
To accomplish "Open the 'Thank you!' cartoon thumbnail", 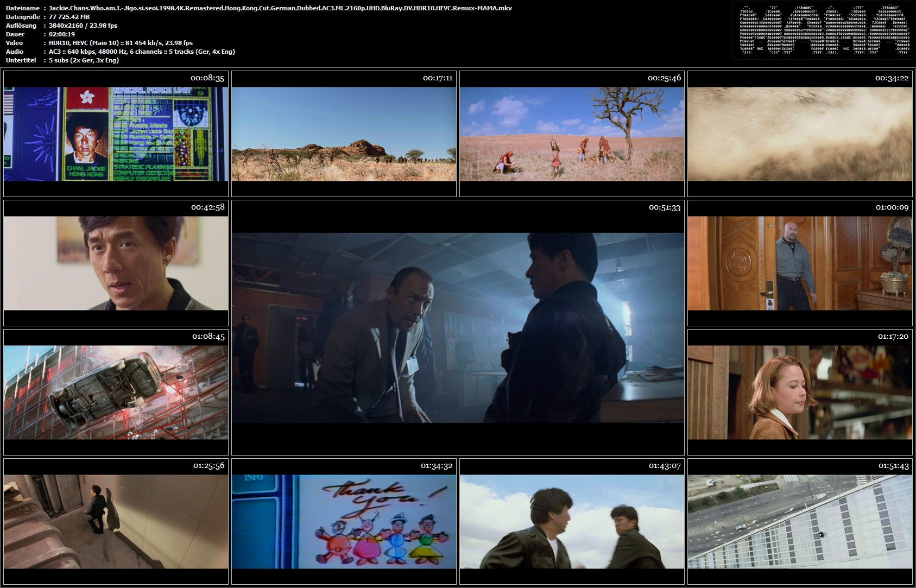I will 344,521.
